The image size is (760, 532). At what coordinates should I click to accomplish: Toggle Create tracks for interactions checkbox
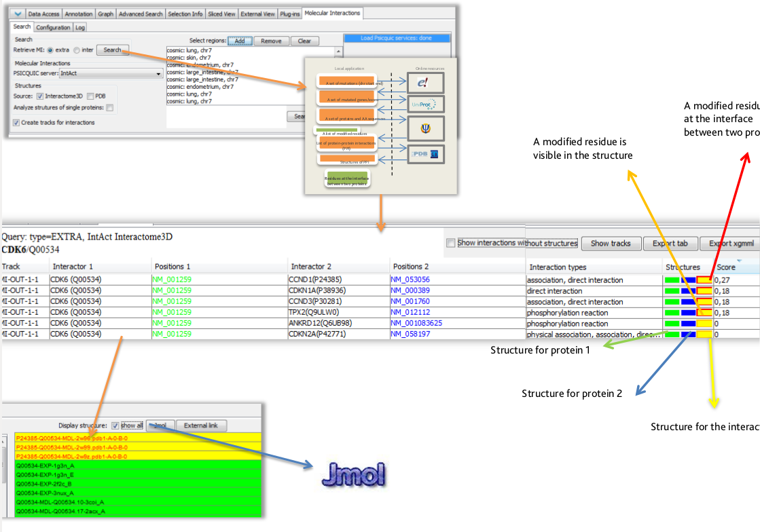pos(16,123)
